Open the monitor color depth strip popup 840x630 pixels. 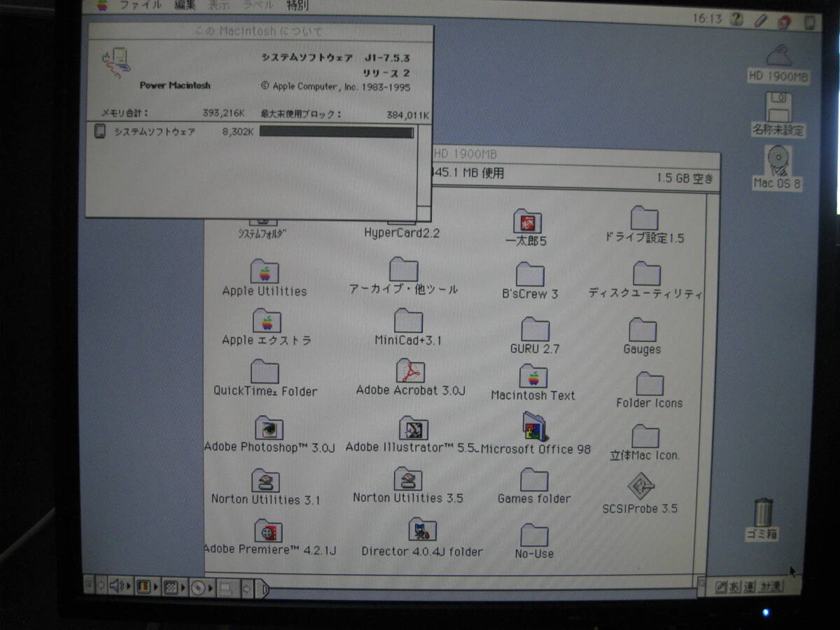click(x=147, y=586)
